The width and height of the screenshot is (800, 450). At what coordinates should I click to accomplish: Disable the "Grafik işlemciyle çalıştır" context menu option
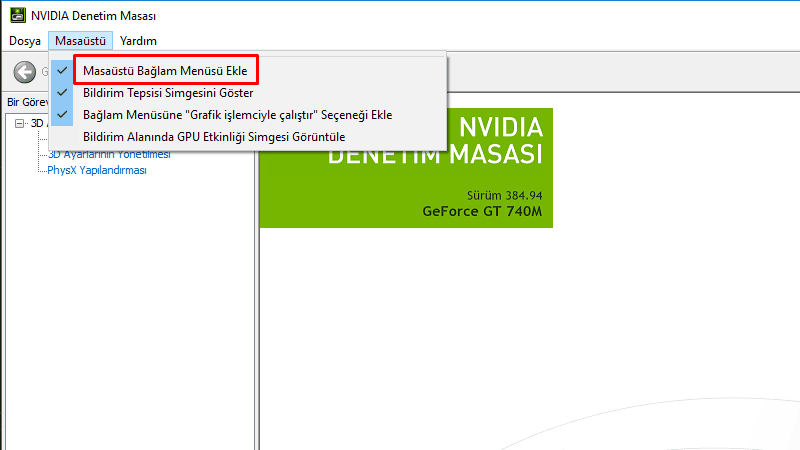coord(237,115)
